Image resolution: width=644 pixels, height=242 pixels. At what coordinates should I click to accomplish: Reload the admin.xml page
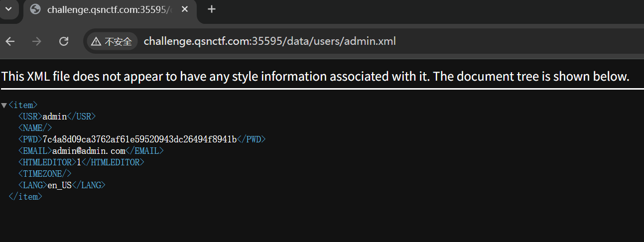(64, 41)
